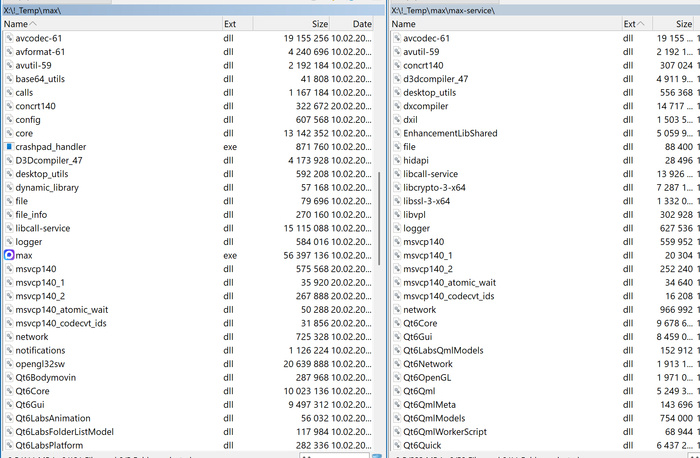Click the Qt6Bodymovin dll file icon
The width and height of the screenshot is (700, 458).
pos(9,377)
